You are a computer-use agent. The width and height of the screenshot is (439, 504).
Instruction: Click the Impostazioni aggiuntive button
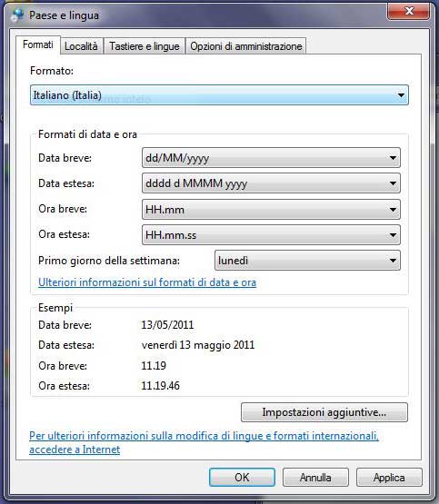tap(324, 412)
